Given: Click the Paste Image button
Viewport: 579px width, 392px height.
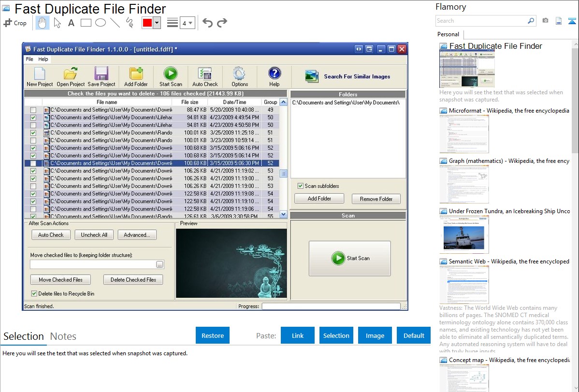Looking at the screenshot, I should click(375, 335).
